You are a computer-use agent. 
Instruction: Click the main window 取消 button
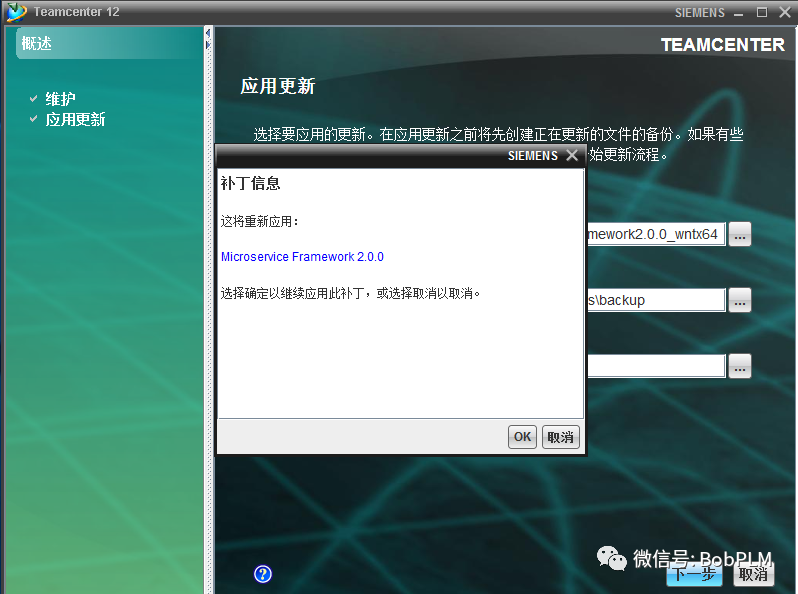point(753,575)
